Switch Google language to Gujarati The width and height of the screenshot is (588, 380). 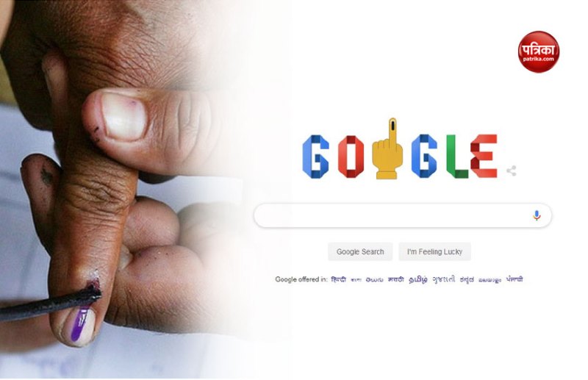click(444, 279)
